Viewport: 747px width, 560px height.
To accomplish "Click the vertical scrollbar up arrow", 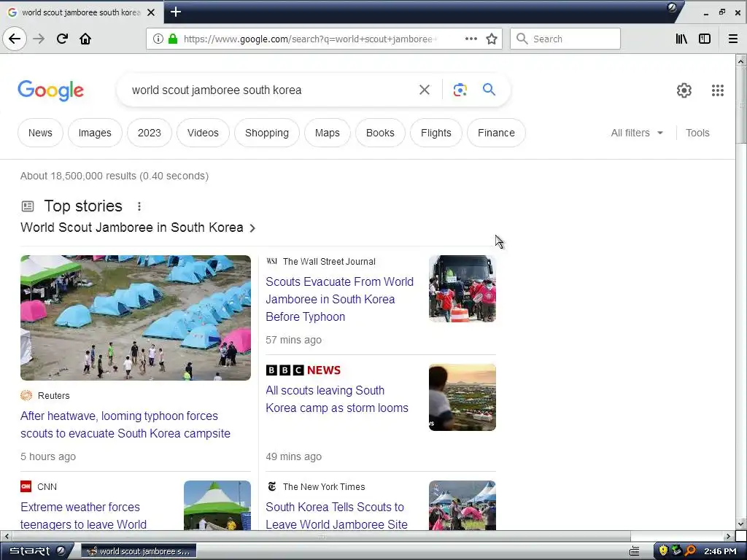I will (x=741, y=61).
